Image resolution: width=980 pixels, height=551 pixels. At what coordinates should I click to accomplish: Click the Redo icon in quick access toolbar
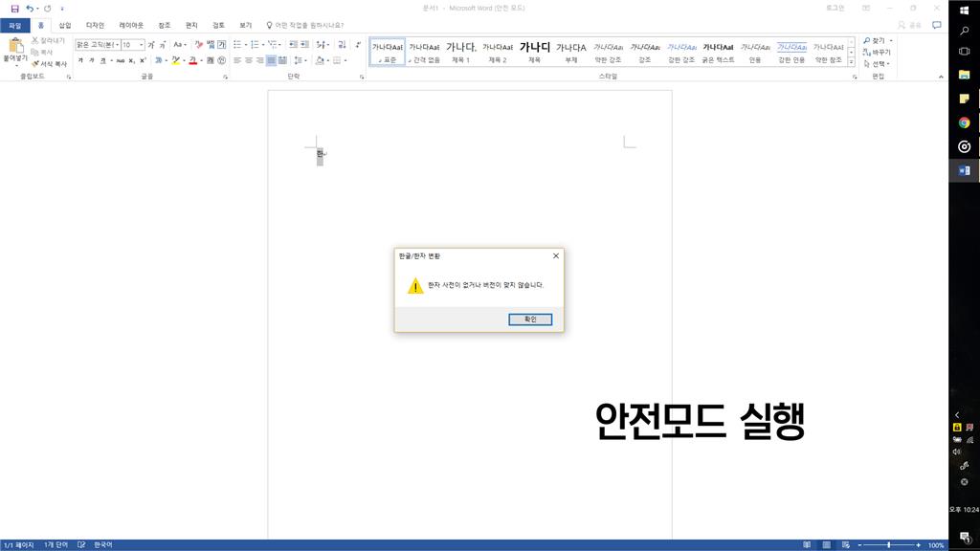coord(48,8)
